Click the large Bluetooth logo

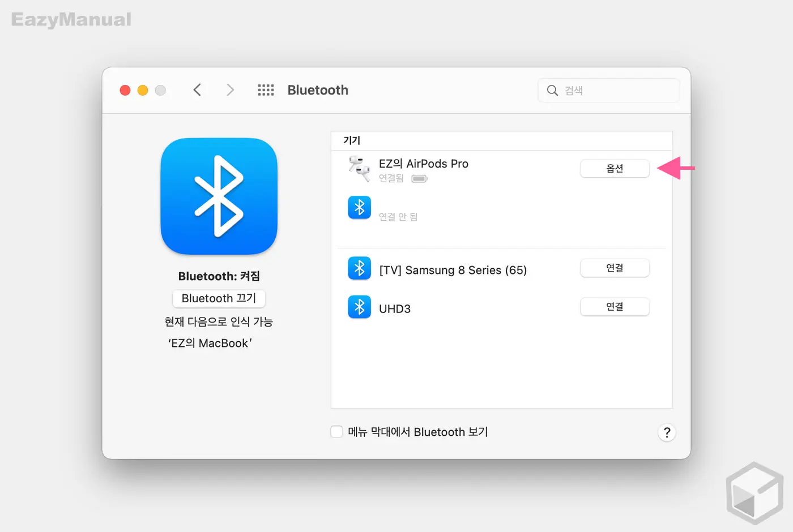tap(219, 196)
